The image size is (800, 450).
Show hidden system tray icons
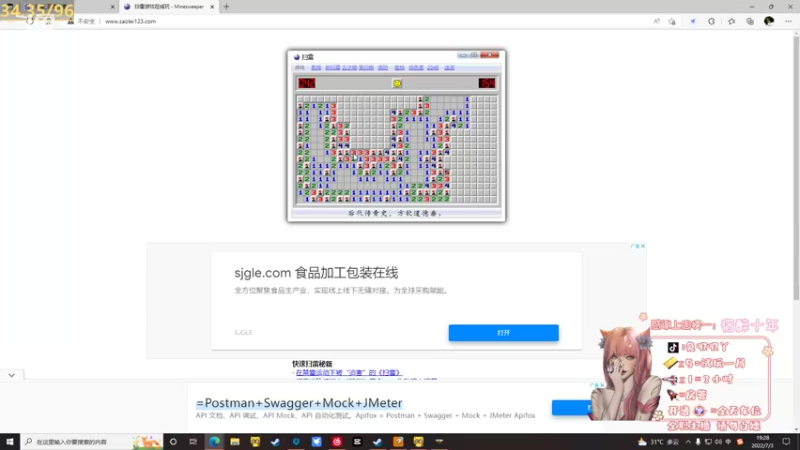click(688, 442)
